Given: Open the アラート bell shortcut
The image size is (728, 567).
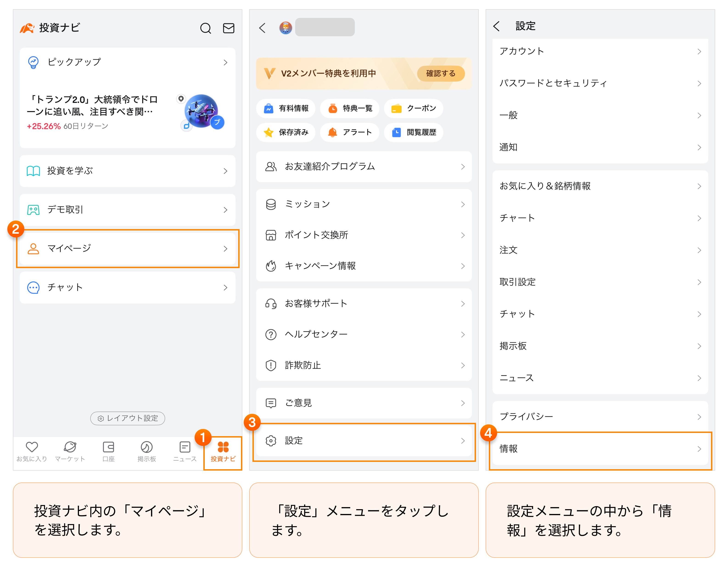Looking at the screenshot, I should (350, 132).
